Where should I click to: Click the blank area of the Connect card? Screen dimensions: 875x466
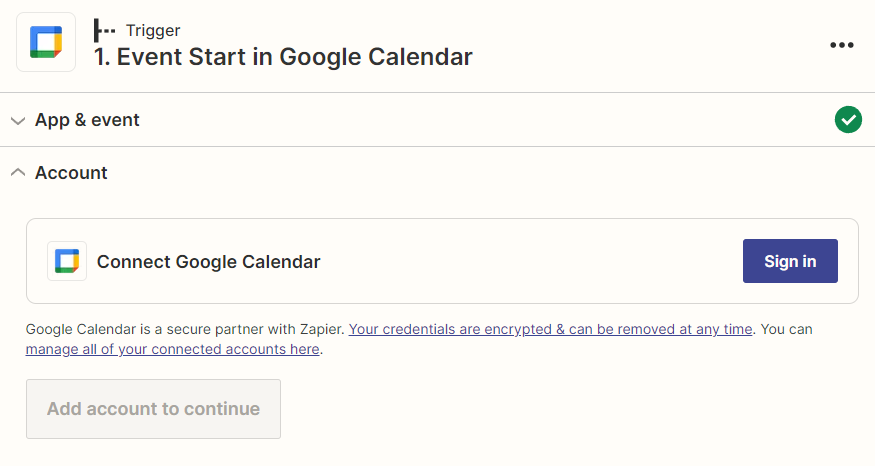pyautogui.click(x=530, y=262)
